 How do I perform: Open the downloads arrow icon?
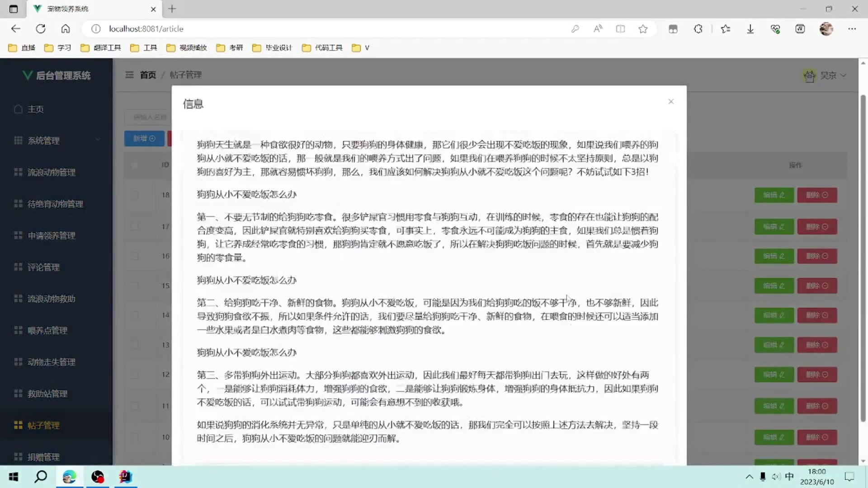click(x=750, y=29)
